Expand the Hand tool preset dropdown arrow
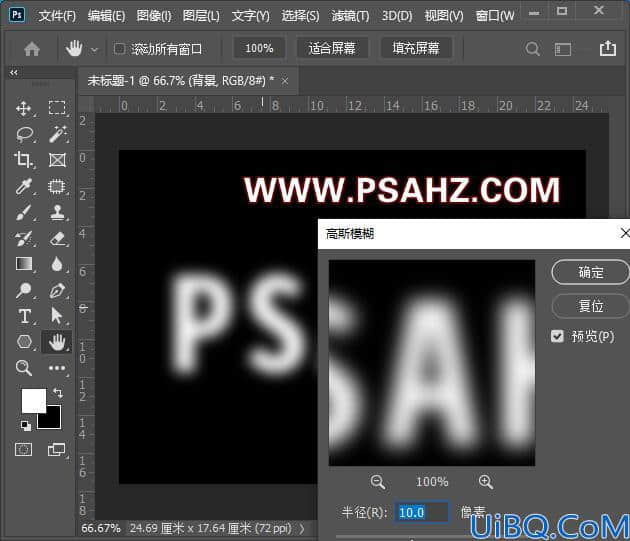Image resolution: width=630 pixels, height=541 pixels. (94, 50)
